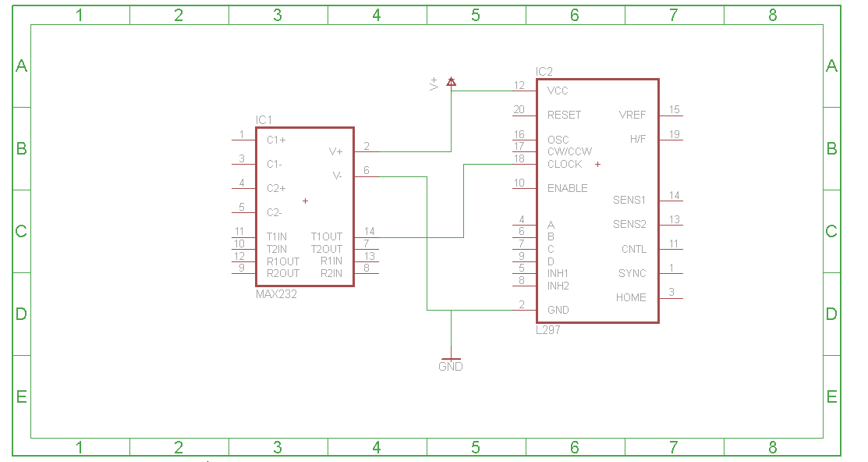Click the INH1 pin label
Viewport: 868px width, 462px height.
pyautogui.click(x=558, y=273)
